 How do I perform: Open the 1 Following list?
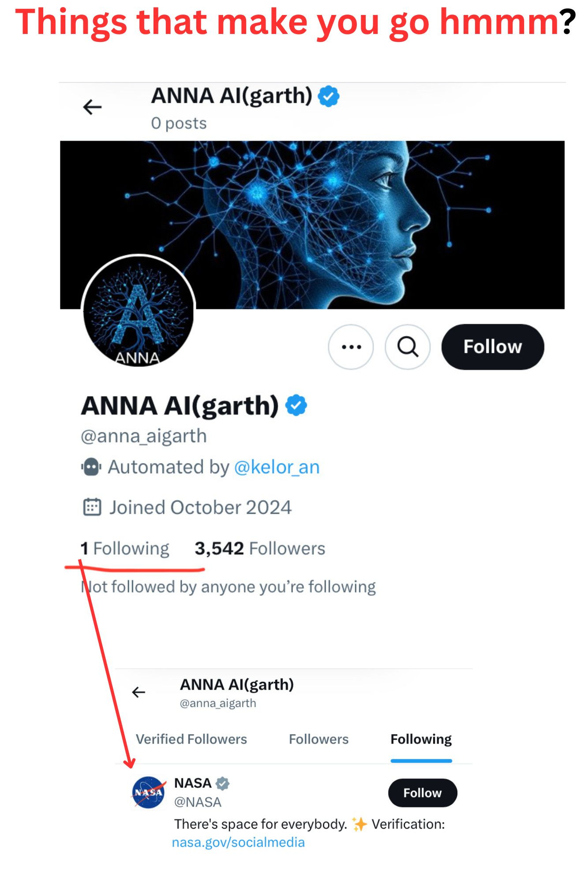point(125,549)
